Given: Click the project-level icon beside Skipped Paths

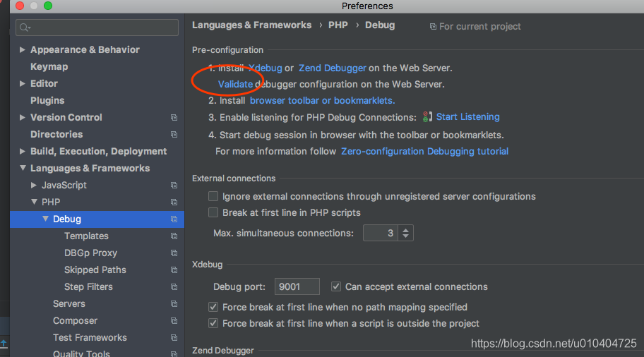Looking at the screenshot, I should (x=174, y=270).
